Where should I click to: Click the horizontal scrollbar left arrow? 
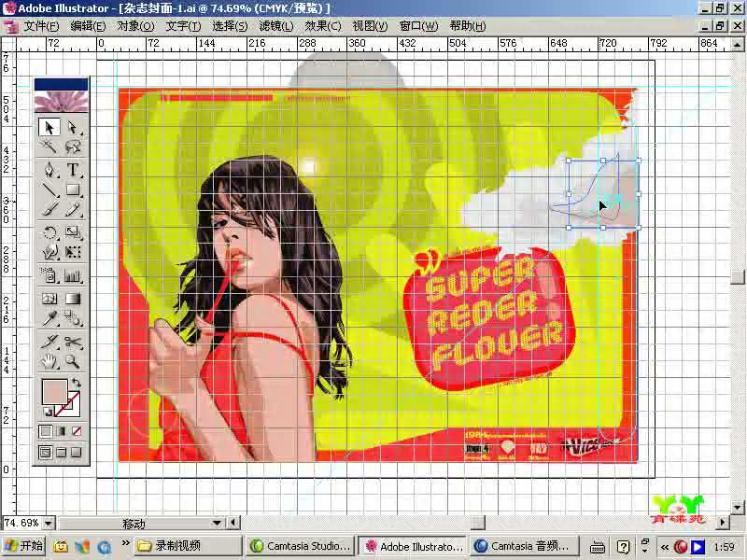(x=233, y=523)
